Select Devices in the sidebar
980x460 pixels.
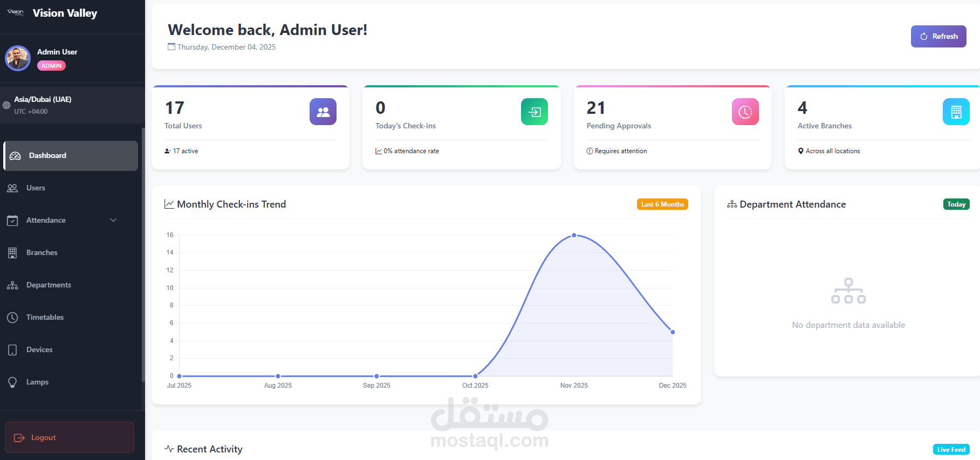click(x=71, y=350)
